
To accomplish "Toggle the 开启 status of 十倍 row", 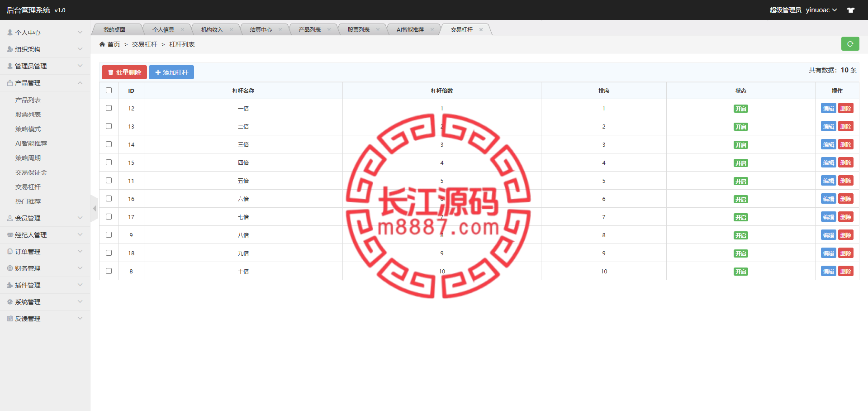I will 740,272.
